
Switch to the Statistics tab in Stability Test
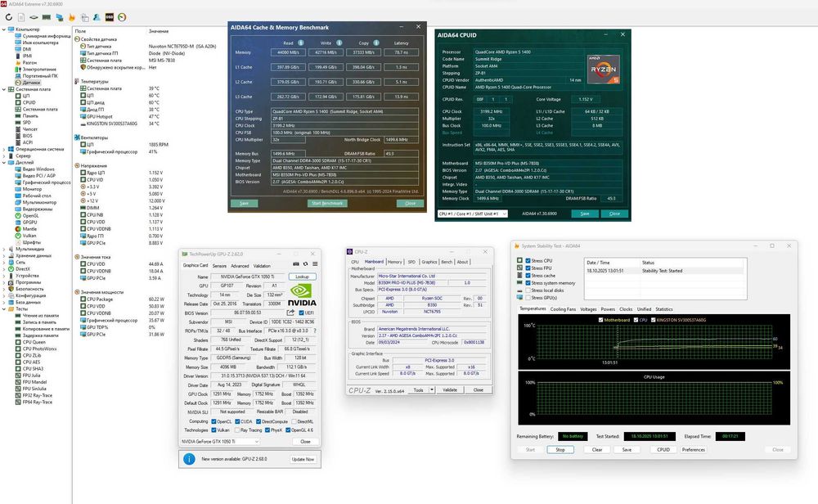point(664,309)
